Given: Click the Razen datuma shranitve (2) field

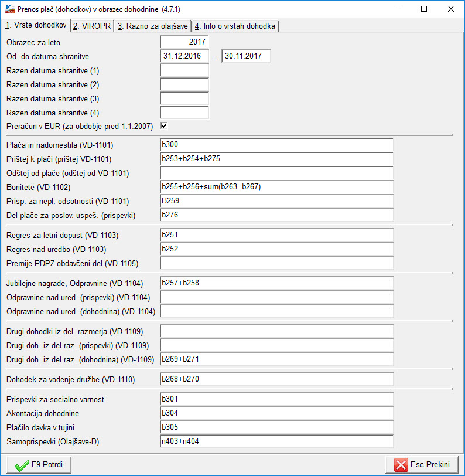Looking at the screenshot, I should pyautogui.click(x=184, y=84).
